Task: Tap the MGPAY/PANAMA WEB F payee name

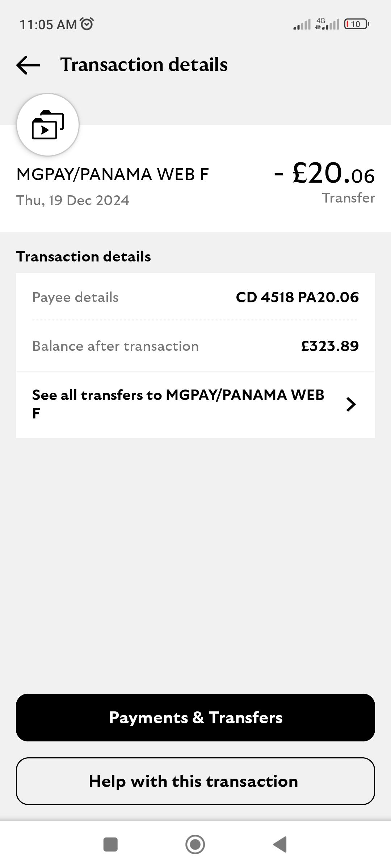Action: [x=113, y=174]
